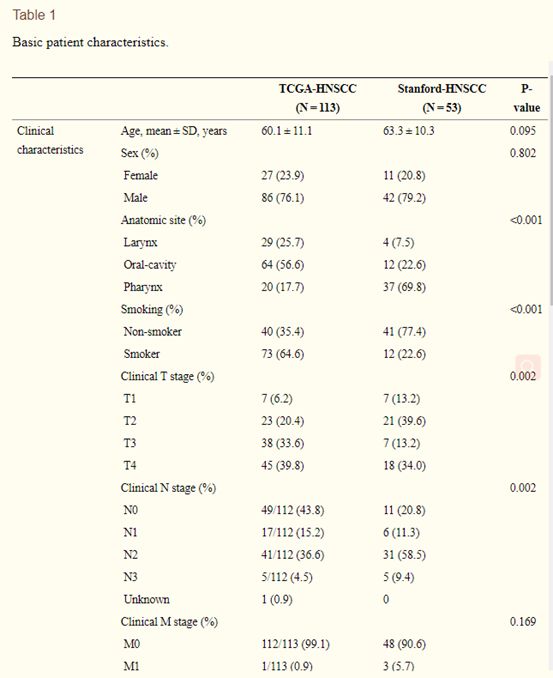Select the Unknown row label under N stage
The height and width of the screenshot is (678, 553).
(x=146, y=599)
